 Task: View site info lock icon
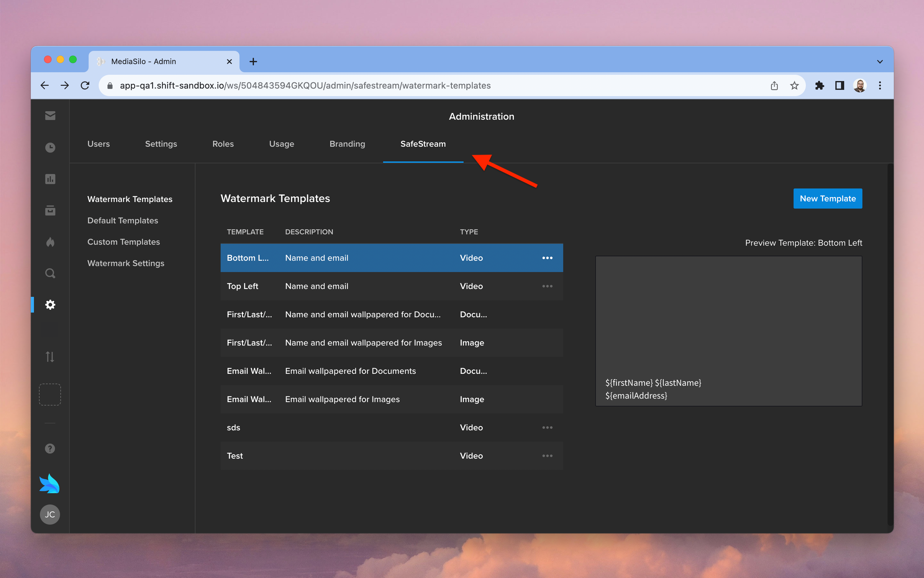[110, 86]
